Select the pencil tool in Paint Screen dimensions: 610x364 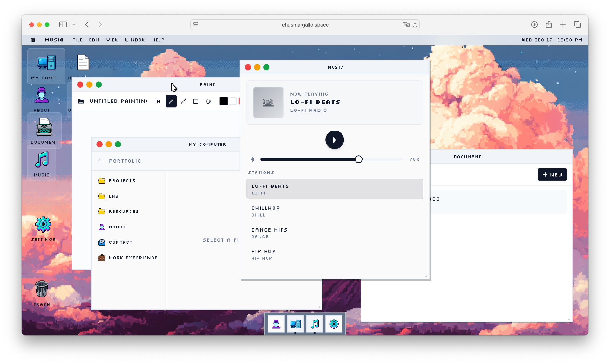coord(171,101)
